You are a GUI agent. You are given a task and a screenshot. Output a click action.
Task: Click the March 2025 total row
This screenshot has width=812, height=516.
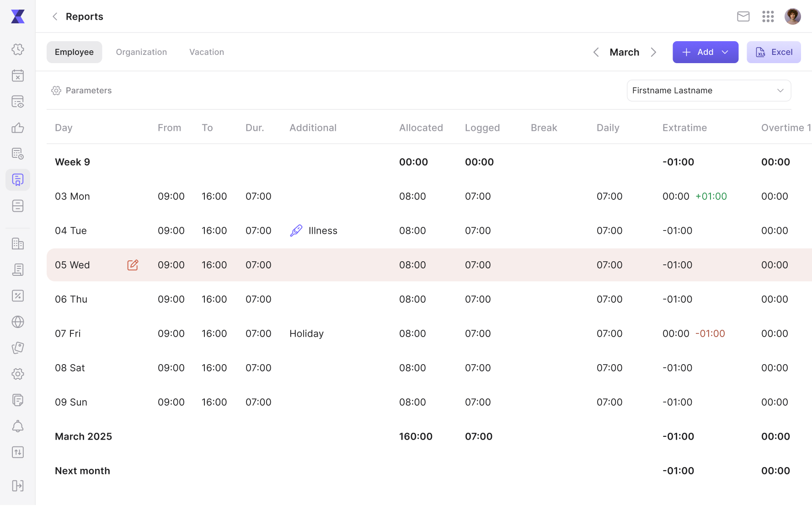point(429,436)
